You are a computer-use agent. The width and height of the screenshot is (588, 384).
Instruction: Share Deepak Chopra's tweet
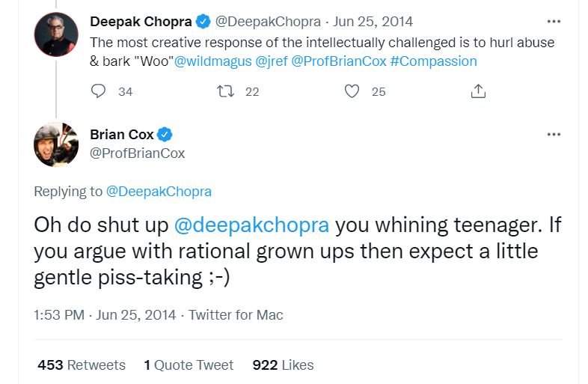(479, 91)
